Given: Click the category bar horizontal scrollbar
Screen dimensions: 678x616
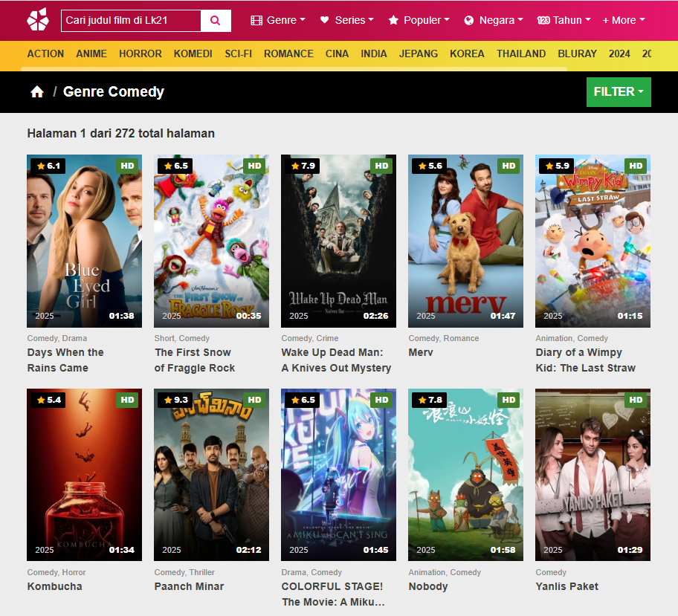Looking at the screenshot, I should 294,68.
